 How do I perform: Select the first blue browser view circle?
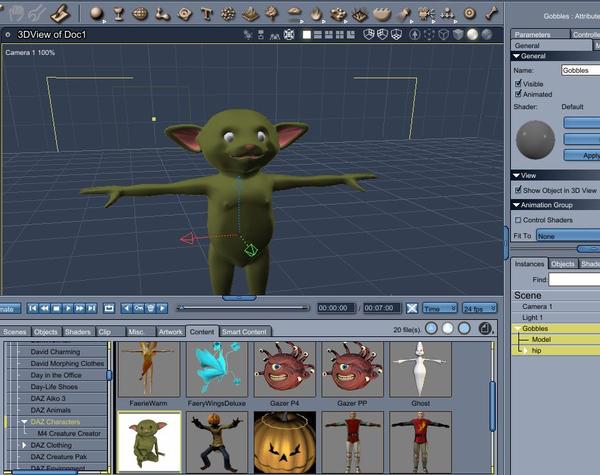click(431, 328)
